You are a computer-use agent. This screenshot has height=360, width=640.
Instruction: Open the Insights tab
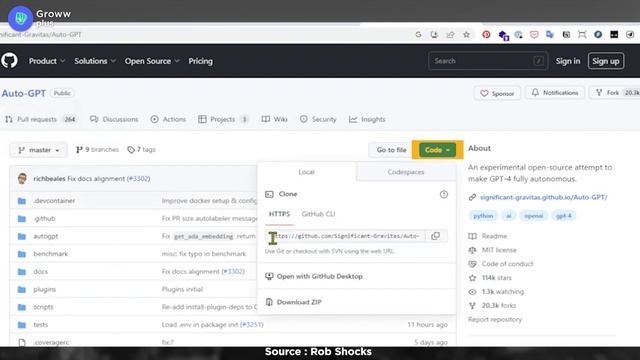coord(367,119)
